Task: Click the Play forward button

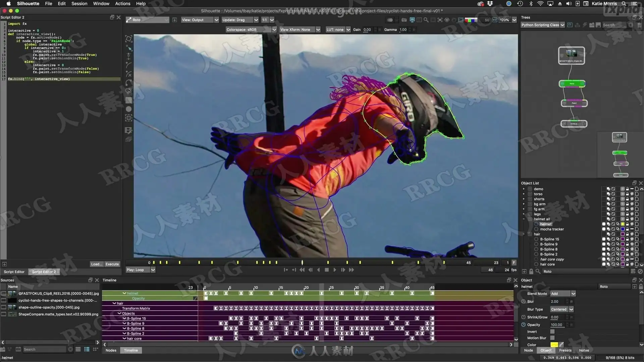Action: 334,270
